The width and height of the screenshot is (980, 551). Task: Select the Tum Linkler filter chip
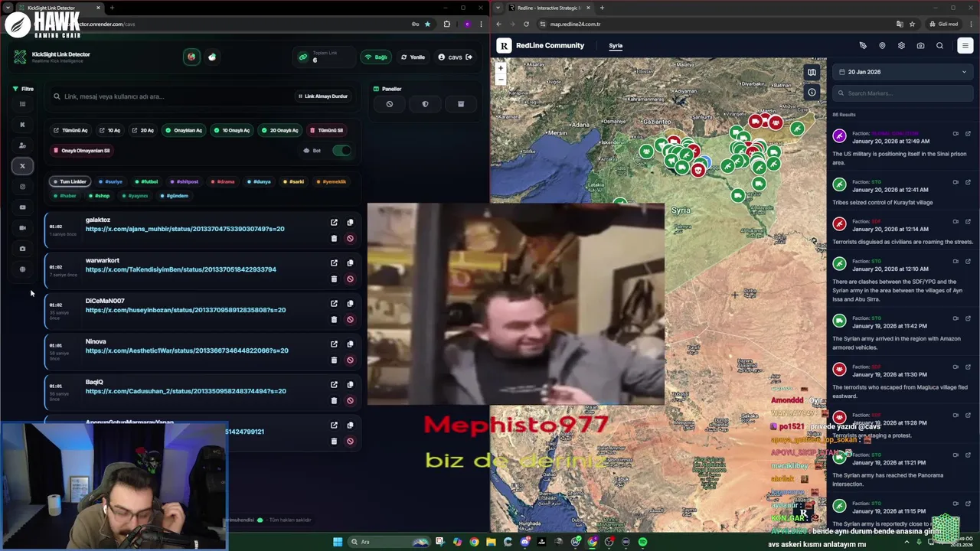click(x=70, y=181)
